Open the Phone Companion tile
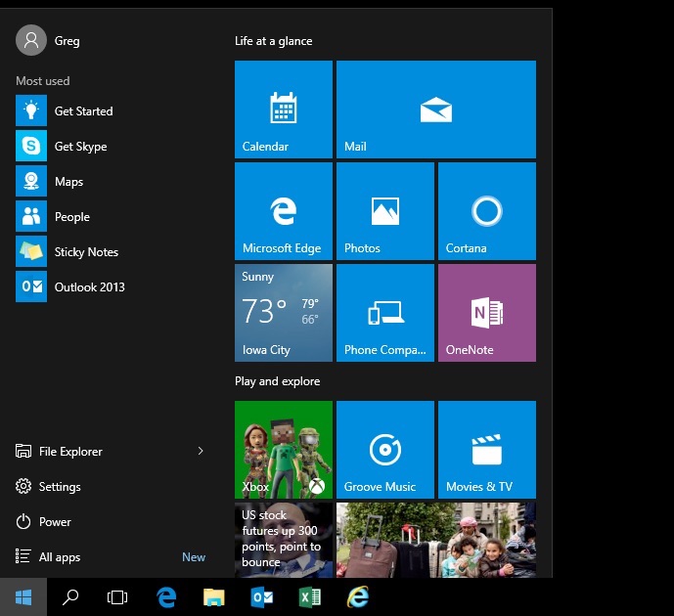Screen dimensions: 674x616 click(384, 313)
